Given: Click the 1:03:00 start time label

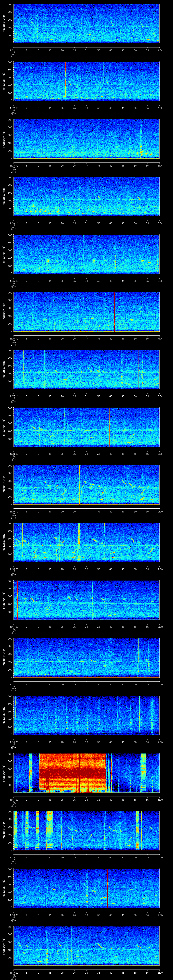Looking at the screenshot, I should 14,166.
